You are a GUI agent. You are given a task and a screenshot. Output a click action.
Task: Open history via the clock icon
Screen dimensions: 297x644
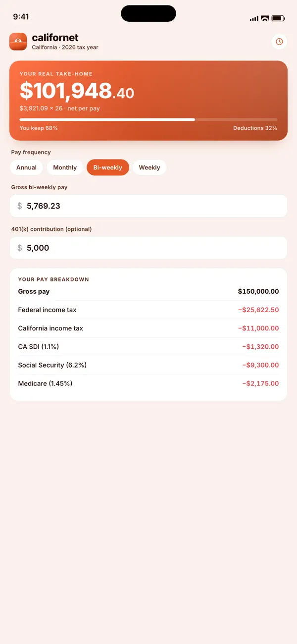click(x=279, y=42)
